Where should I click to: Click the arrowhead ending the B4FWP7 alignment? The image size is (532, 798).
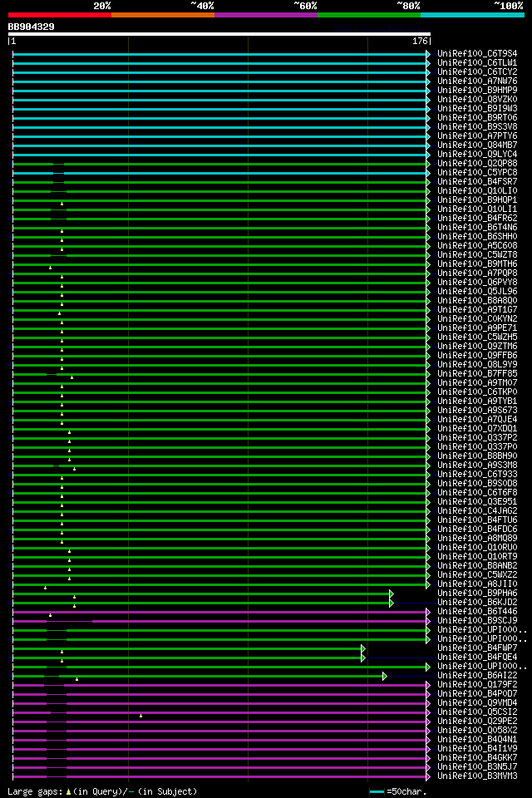pyautogui.click(x=363, y=649)
